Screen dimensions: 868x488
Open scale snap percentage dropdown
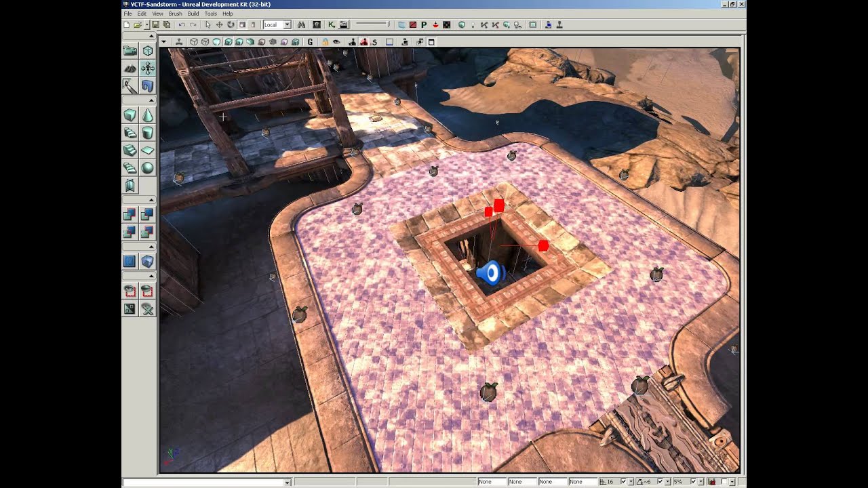point(702,482)
